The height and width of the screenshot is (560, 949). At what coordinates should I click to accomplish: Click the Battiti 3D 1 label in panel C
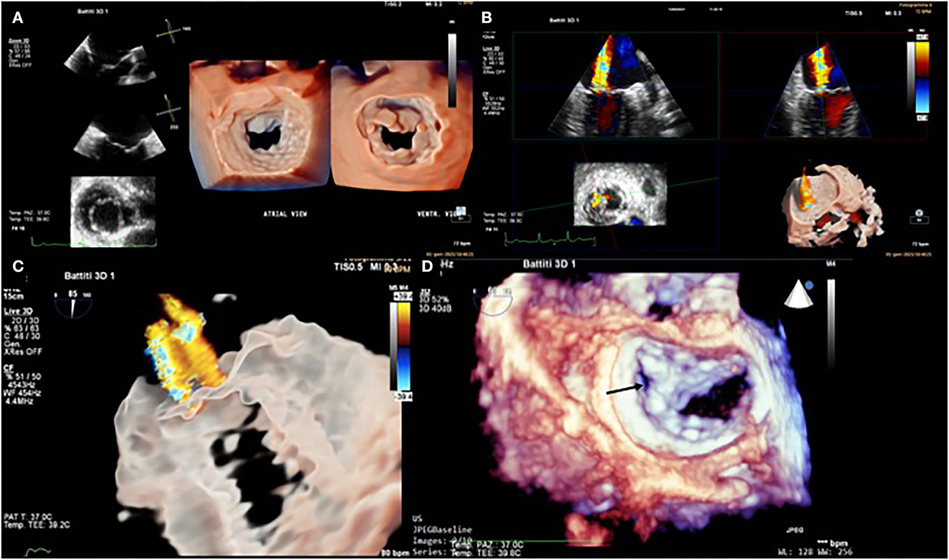tap(89, 276)
